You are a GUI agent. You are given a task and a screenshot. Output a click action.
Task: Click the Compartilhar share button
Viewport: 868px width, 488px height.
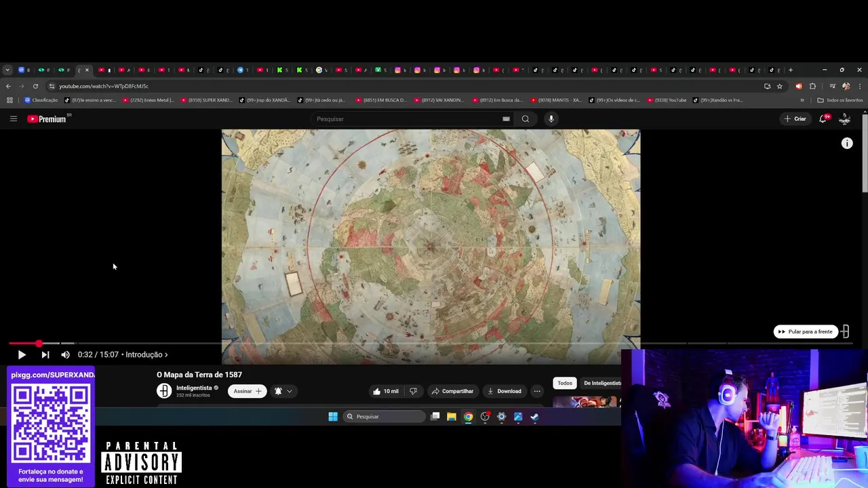[452, 391]
